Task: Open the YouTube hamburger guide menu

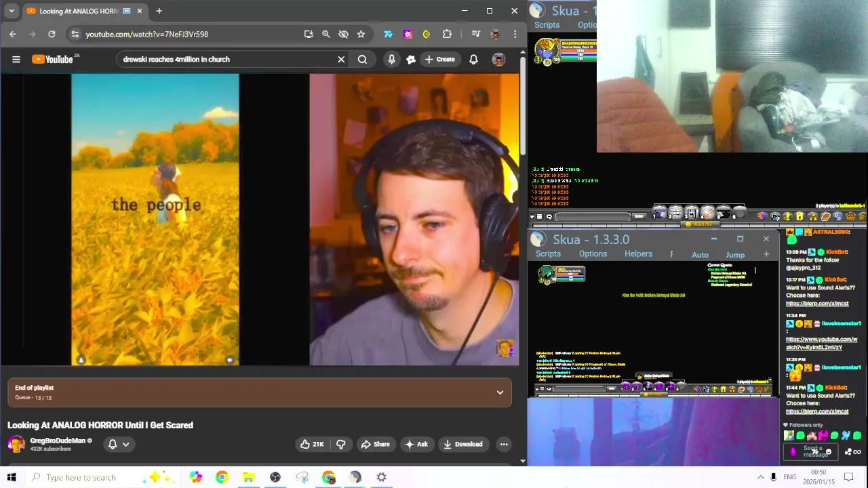Action: [16, 60]
